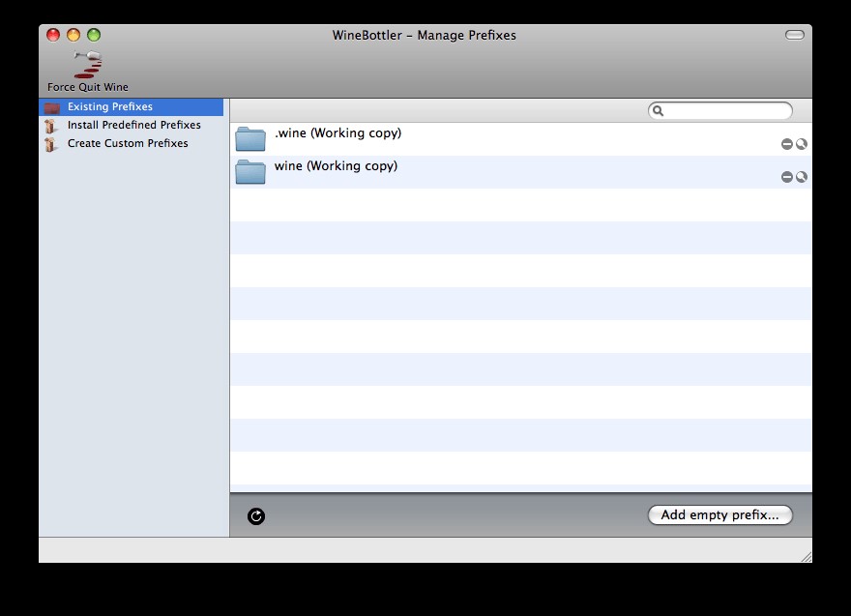851x616 pixels.
Task: Select the wine (Working copy) row text
Action: pos(336,166)
